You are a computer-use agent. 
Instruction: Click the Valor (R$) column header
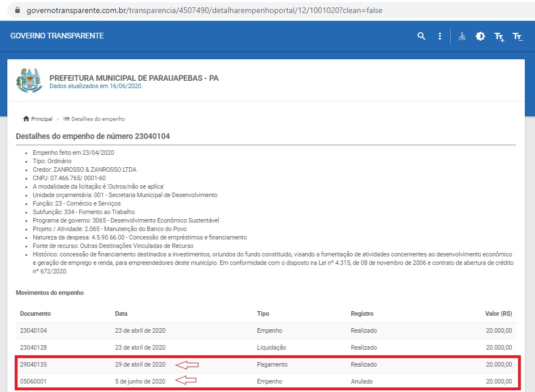[x=498, y=313]
